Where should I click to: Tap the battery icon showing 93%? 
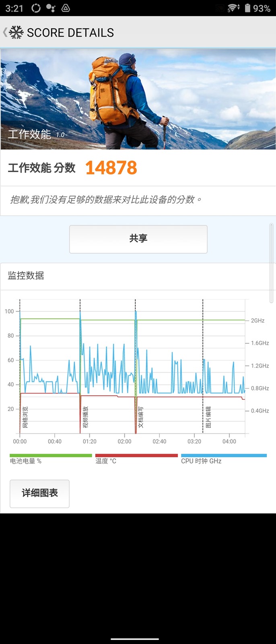[x=247, y=8]
